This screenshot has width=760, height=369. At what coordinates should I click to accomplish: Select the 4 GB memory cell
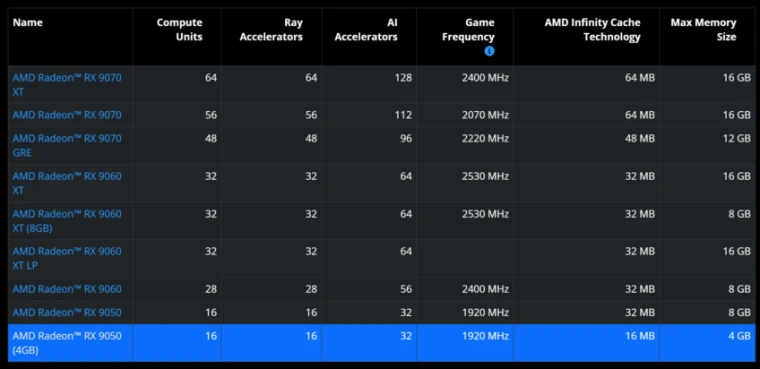(705, 343)
